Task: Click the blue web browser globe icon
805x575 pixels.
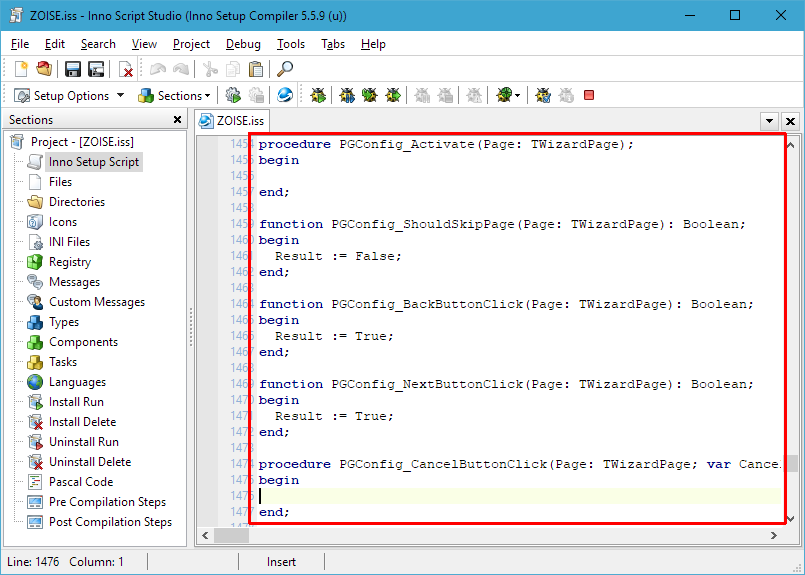Action: (x=285, y=95)
